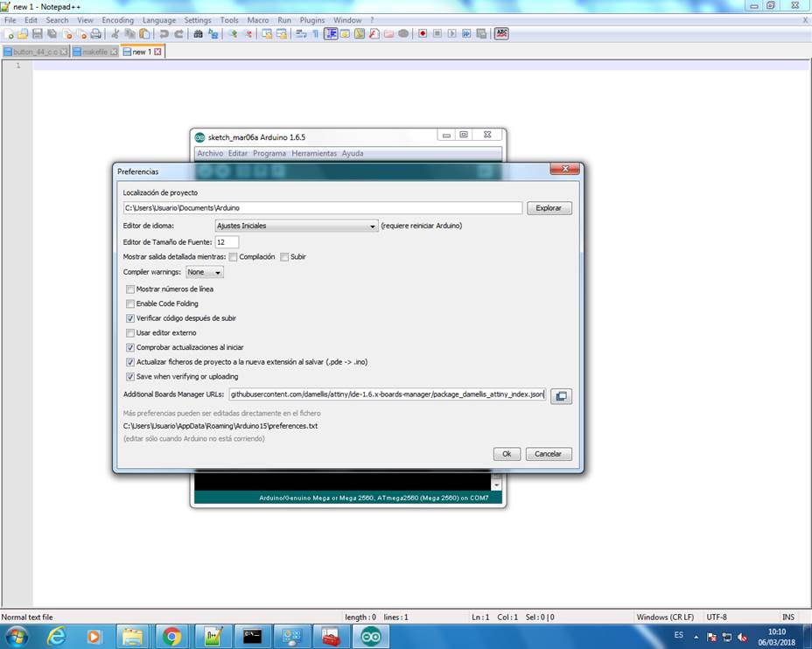Viewport: 812px width, 649px height.
Task: Click the Zoom out icon in Notepad++
Action: (x=248, y=34)
